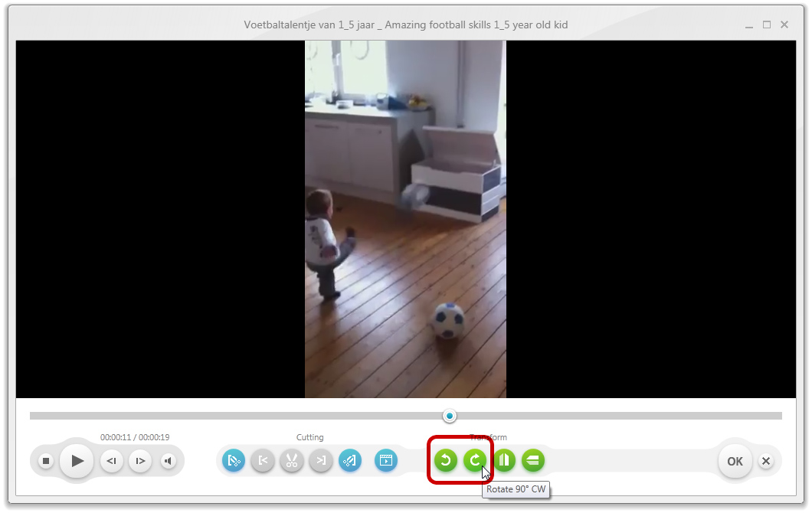This screenshot has width=812, height=513.
Task: Flip the video vertically
Action: pos(533,460)
